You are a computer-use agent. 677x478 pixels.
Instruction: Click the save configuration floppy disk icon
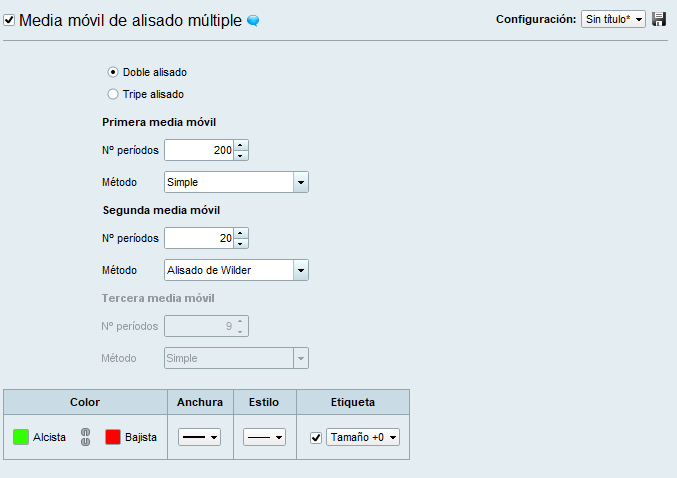[x=659, y=19]
